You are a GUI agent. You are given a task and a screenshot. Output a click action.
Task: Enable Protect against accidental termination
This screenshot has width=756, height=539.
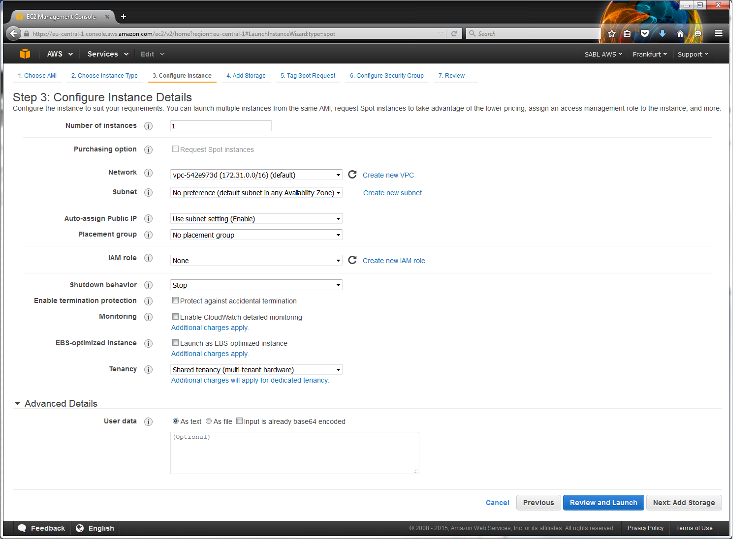(x=175, y=300)
